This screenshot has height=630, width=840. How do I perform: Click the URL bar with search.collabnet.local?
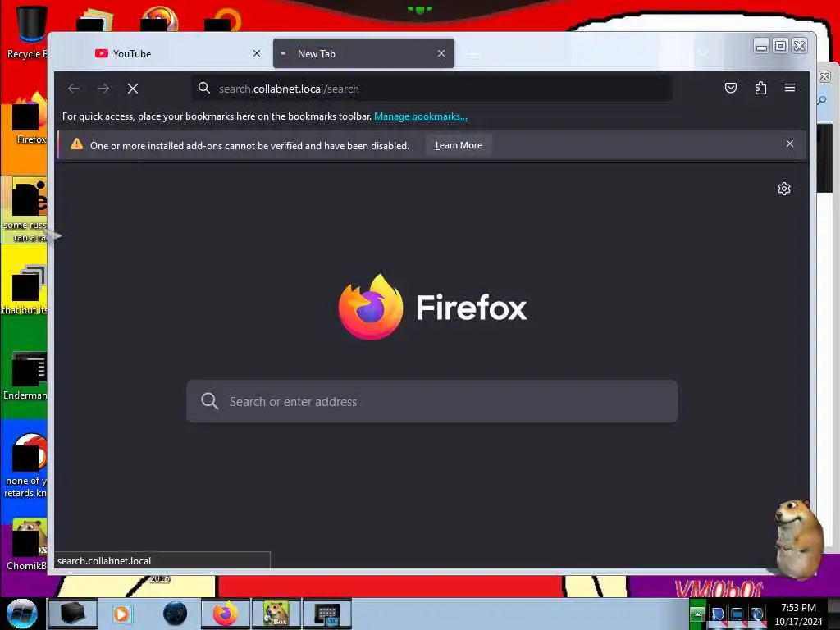point(431,89)
